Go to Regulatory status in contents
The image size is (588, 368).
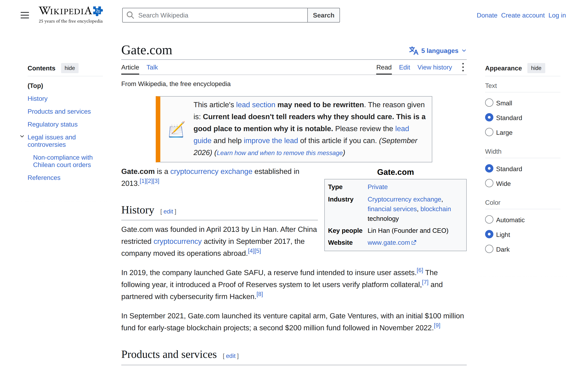point(52,124)
